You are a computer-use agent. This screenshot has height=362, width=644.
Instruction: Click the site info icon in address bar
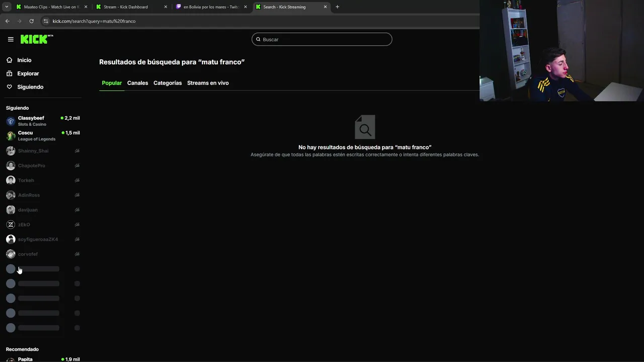click(46, 21)
